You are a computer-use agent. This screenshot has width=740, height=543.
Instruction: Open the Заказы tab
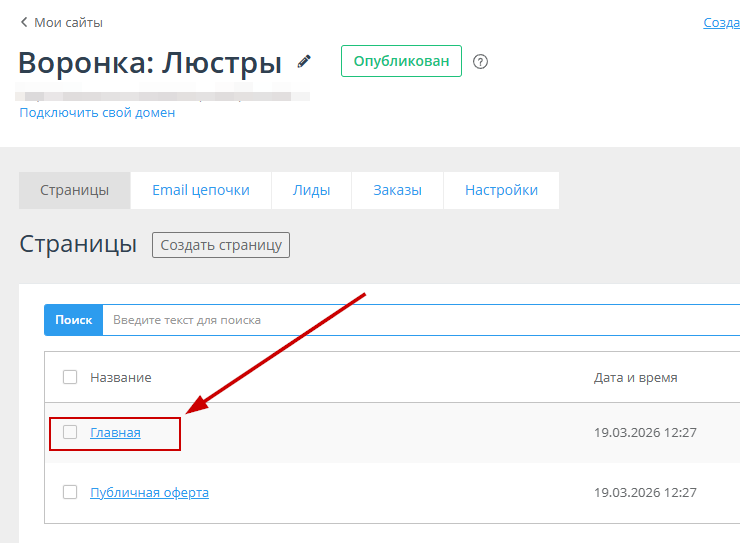coord(397,190)
